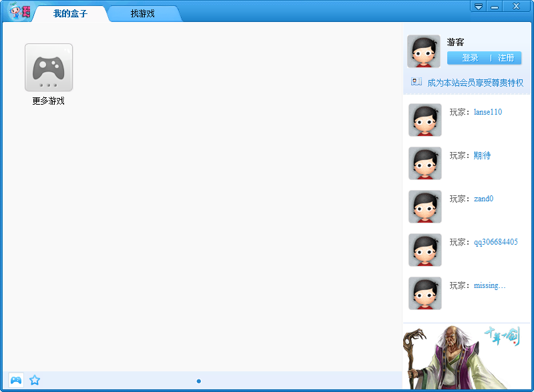Image resolution: width=534 pixels, height=392 pixels.
Task: Click the 游客 username text
Action: coord(455,42)
